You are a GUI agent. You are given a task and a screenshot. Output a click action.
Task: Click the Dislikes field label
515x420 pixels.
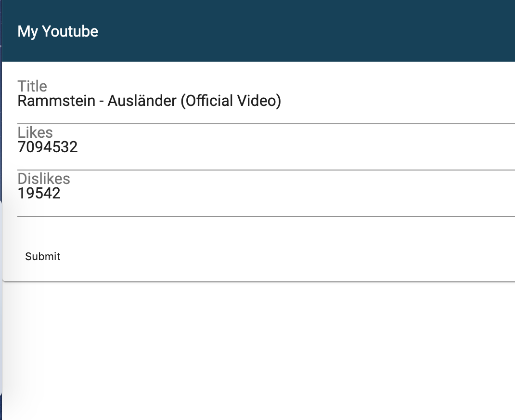tap(44, 179)
